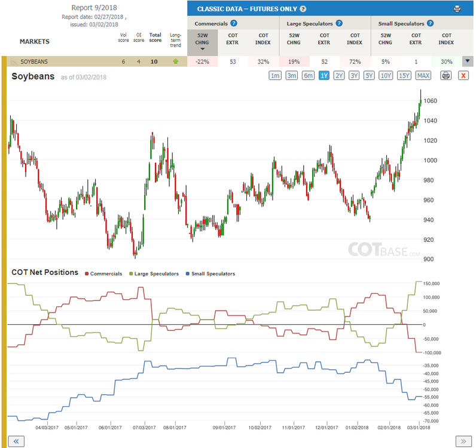The width and height of the screenshot is (476, 448).
Task: Sort by Large Speculators COT EXTR column
Action: [324, 39]
